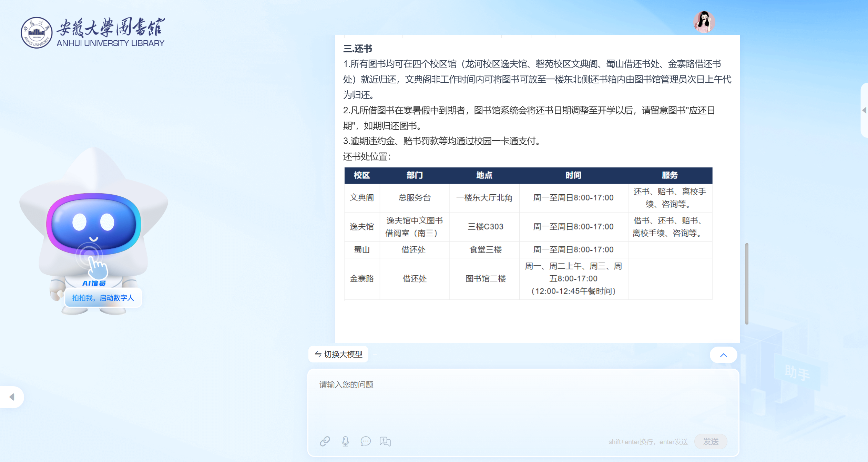Expand the right side panel arrow
Viewport: 868px width, 462px height.
[x=864, y=110]
